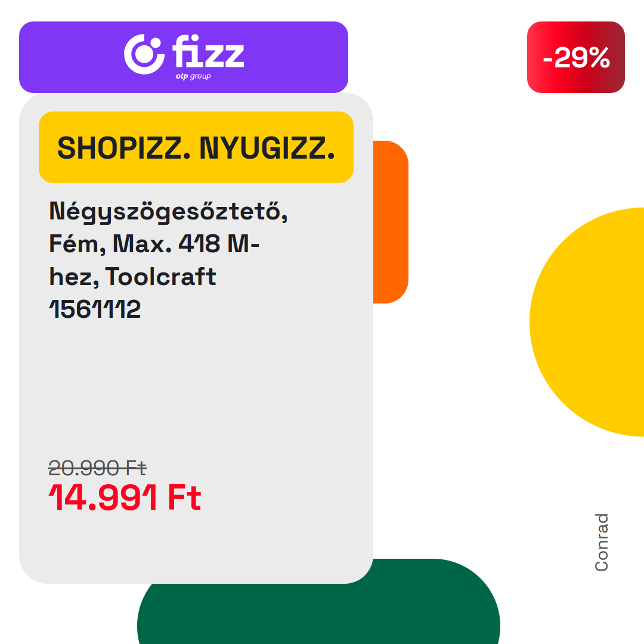This screenshot has height=644, width=644.
Task: Click the vertical Conrad seller label
Action: [601, 542]
